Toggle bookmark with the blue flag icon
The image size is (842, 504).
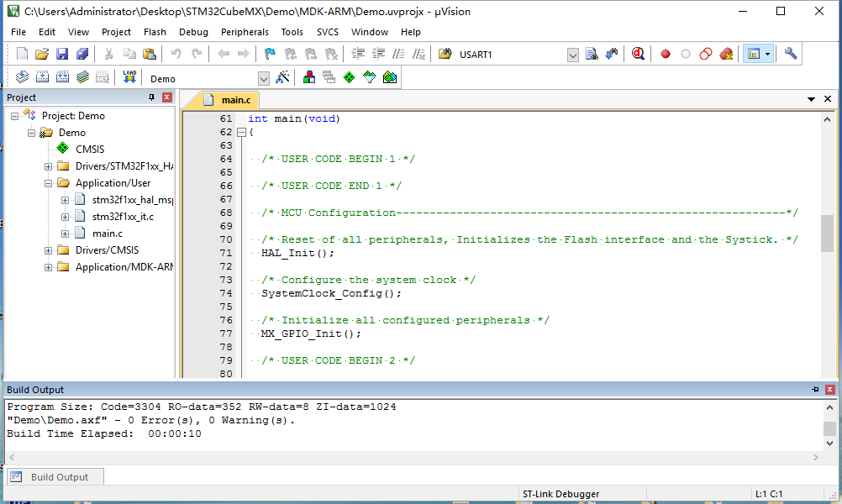pos(270,54)
